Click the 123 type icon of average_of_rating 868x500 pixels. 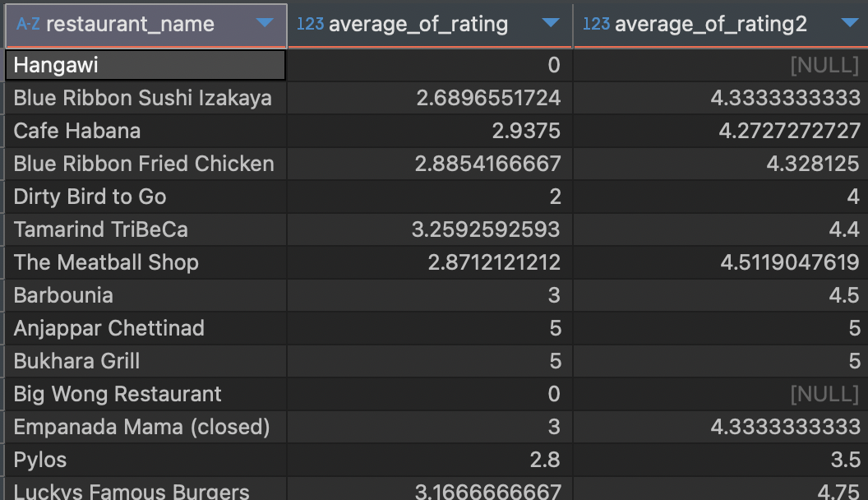pos(310,24)
